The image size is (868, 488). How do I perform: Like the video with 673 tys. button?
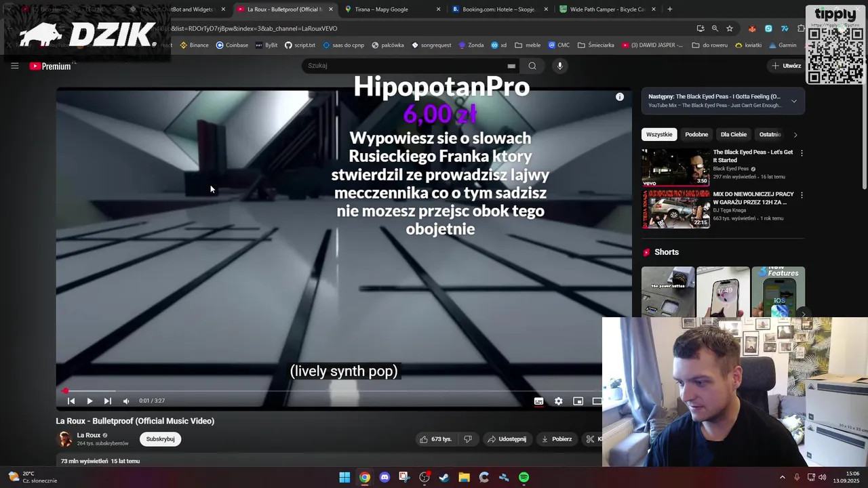435,439
